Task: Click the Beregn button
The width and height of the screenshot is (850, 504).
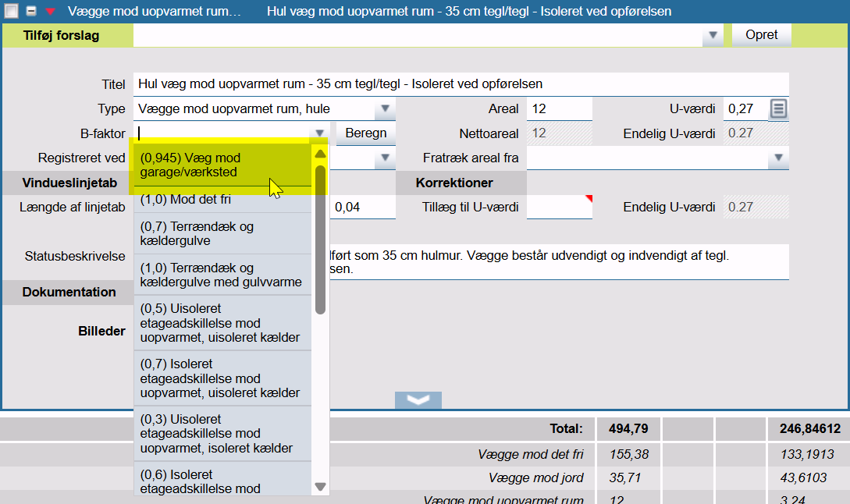Action: pos(366,133)
